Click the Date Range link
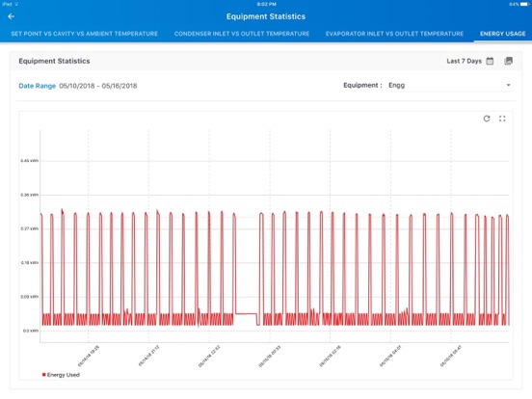532x399 pixels. click(x=37, y=86)
